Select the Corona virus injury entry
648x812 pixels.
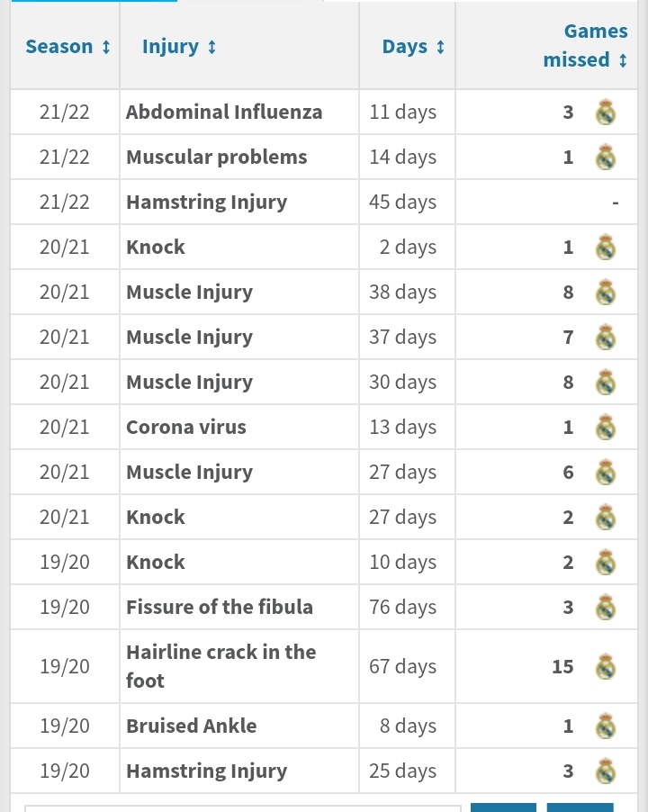(x=186, y=428)
